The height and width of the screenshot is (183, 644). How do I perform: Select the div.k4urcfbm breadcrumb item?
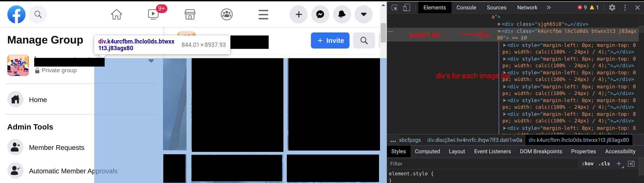[x=579, y=140]
